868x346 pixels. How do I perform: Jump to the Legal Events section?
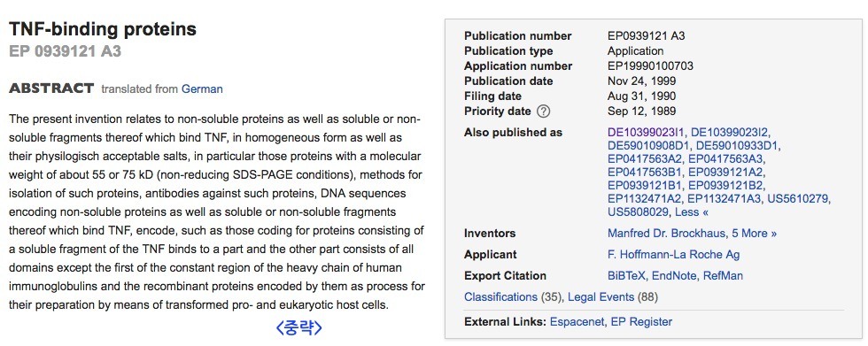pos(601,297)
